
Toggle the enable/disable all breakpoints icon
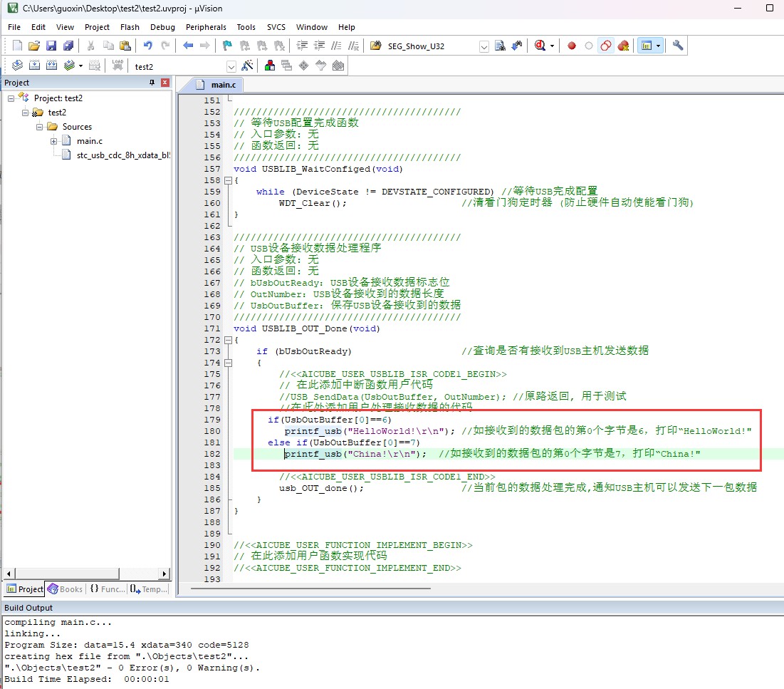click(605, 46)
